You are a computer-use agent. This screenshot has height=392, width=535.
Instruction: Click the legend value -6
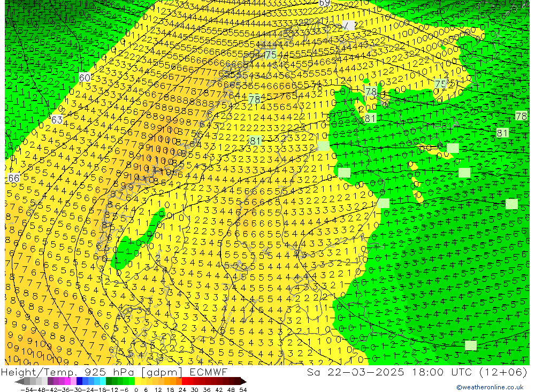(x=124, y=390)
